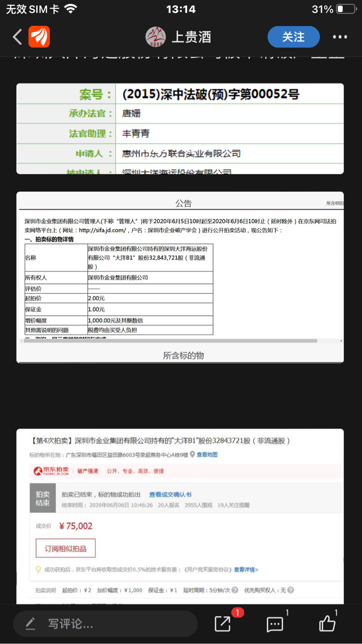
Task: Tap the 13:14 clock in status bar
Action: tap(181, 9)
